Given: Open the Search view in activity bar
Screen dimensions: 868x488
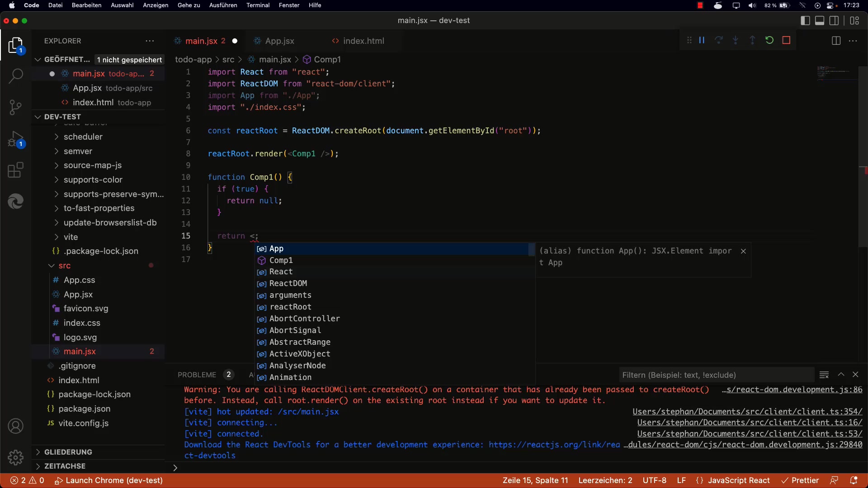Looking at the screenshot, I should point(16,76).
